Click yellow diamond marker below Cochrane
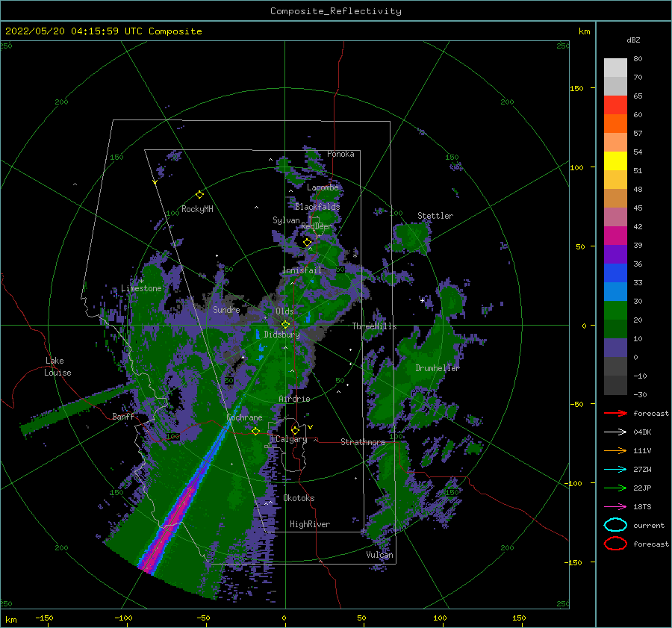672x628 pixels. 255,431
